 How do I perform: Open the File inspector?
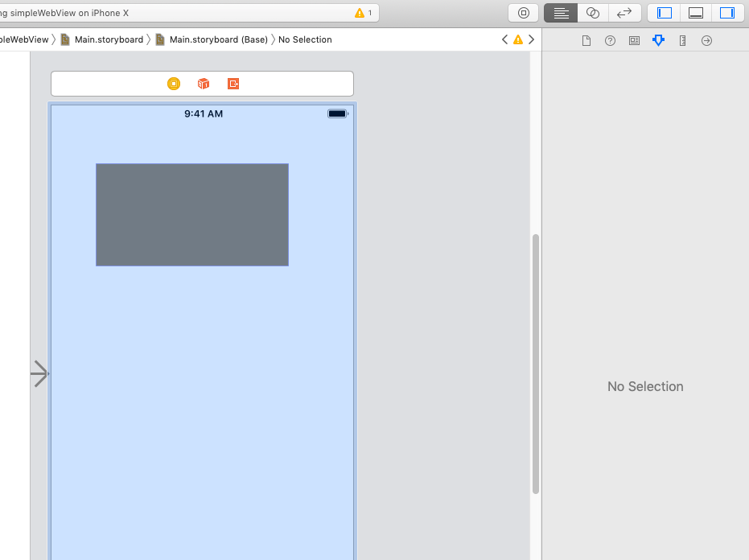tap(586, 40)
